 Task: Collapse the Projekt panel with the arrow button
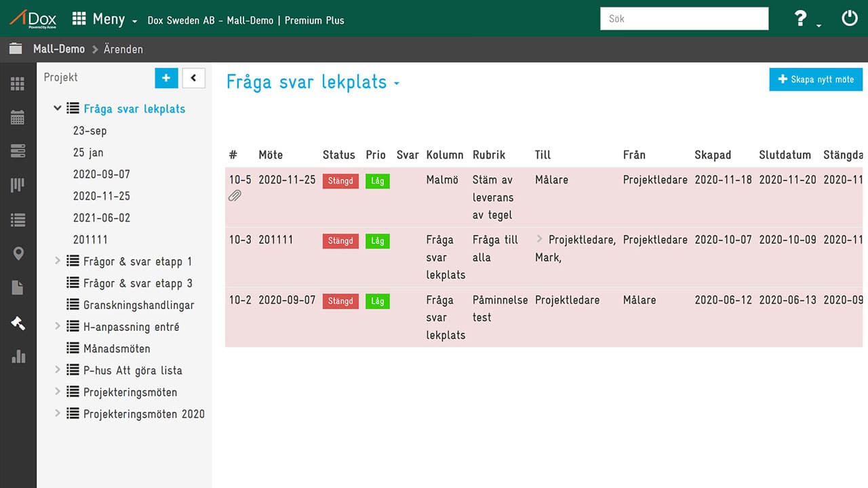point(193,78)
